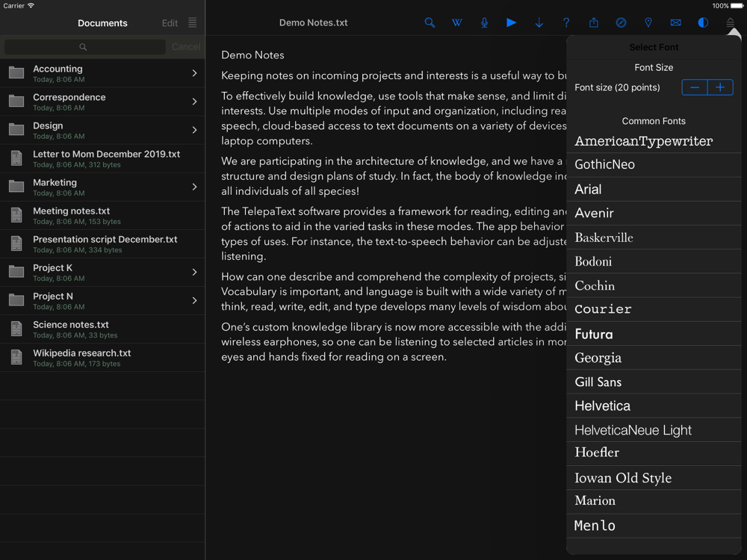Image resolution: width=747 pixels, height=560 pixels.
Task: Choose Courier from font list
Action: [654, 309]
